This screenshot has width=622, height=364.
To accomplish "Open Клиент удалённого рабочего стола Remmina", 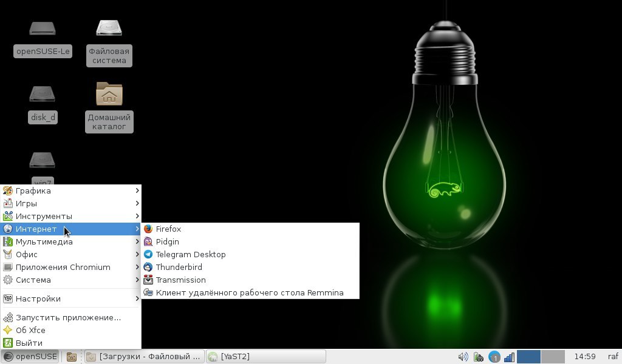I will coord(250,292).
